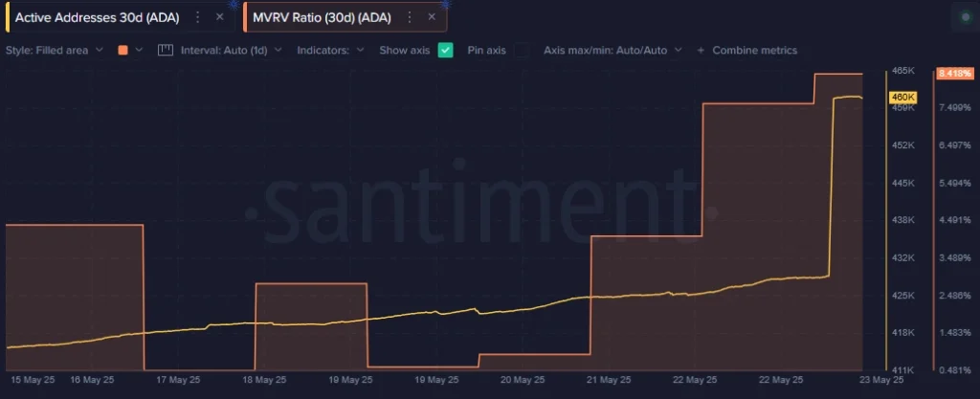Open the Interval: Auto (1d) dropdown

232,50
